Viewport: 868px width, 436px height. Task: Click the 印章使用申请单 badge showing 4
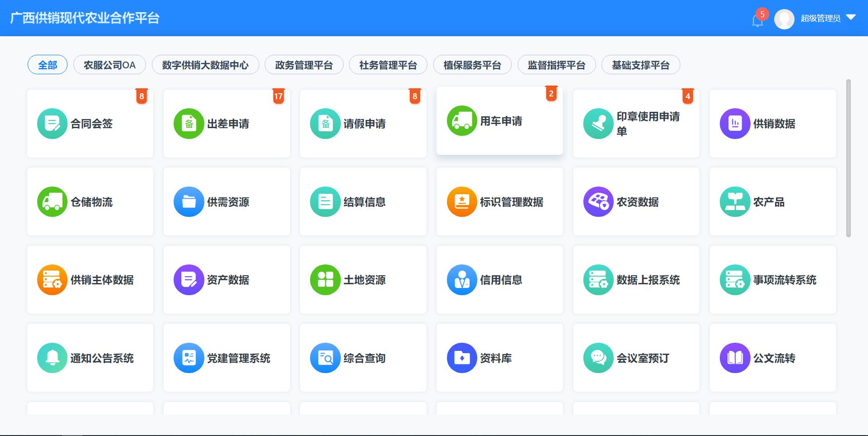[688, 96]
